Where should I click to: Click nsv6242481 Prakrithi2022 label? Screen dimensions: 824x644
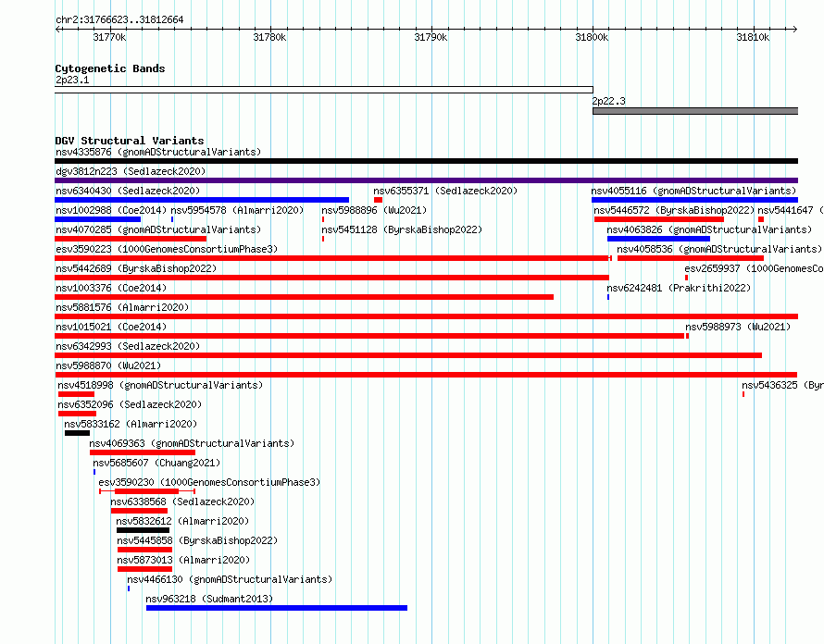[679, 288]
